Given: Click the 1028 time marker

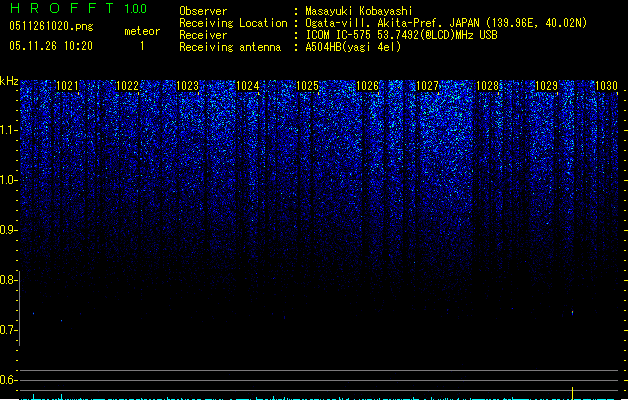Looking at the screenshot, I should click(487, 86).
